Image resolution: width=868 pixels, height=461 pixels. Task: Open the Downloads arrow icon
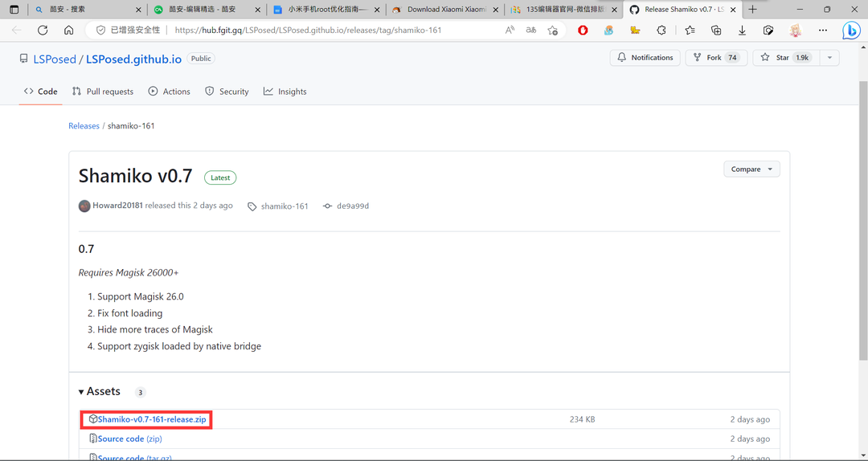click(x=743, y=31)
